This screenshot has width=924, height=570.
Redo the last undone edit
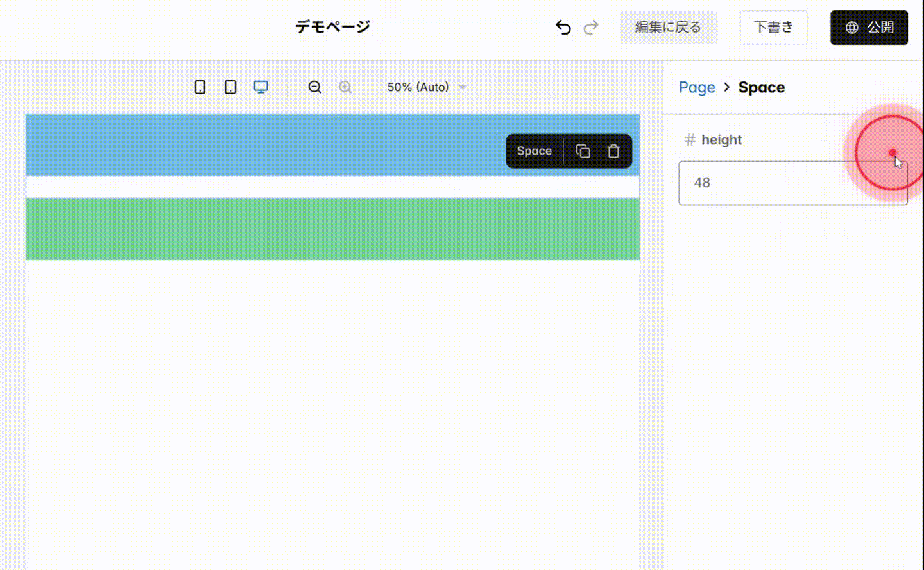[591, 27]
